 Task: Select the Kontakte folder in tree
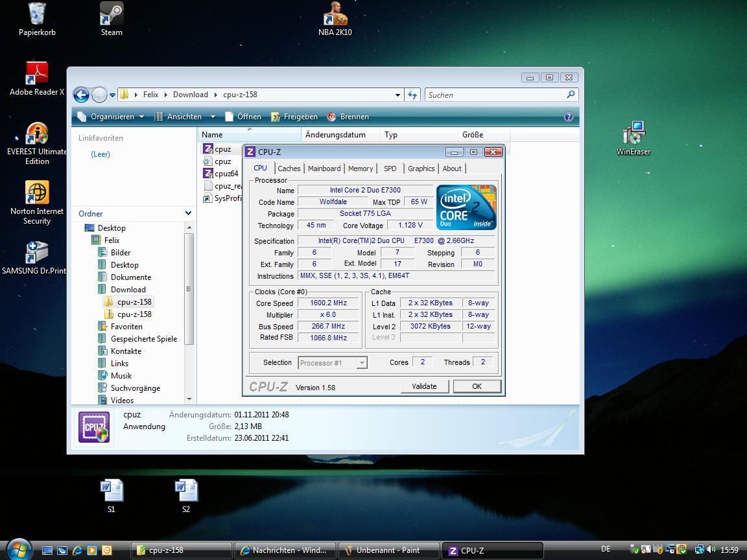coord(120,351)
